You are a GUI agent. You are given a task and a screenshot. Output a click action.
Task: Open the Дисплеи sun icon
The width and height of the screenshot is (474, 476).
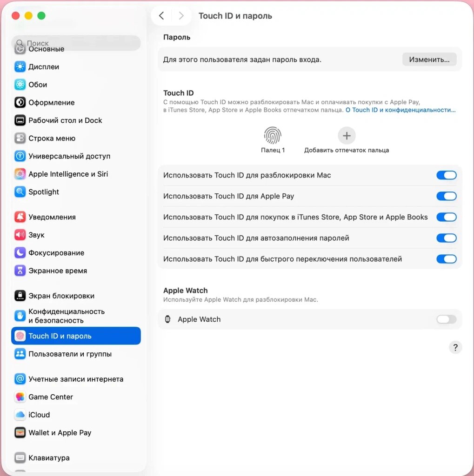20,67
